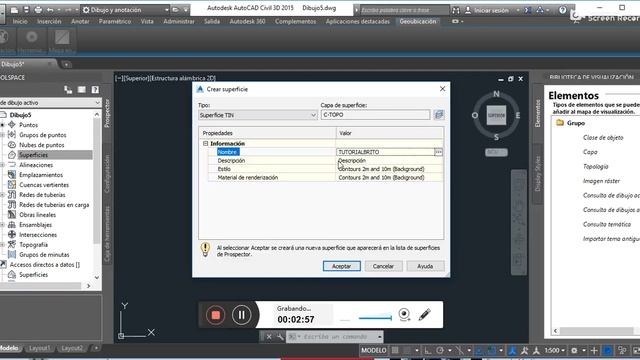The height and width of the screenshot is (360, 640).
Task: Click the Toolspace help question icon
Action: (95, 90)
